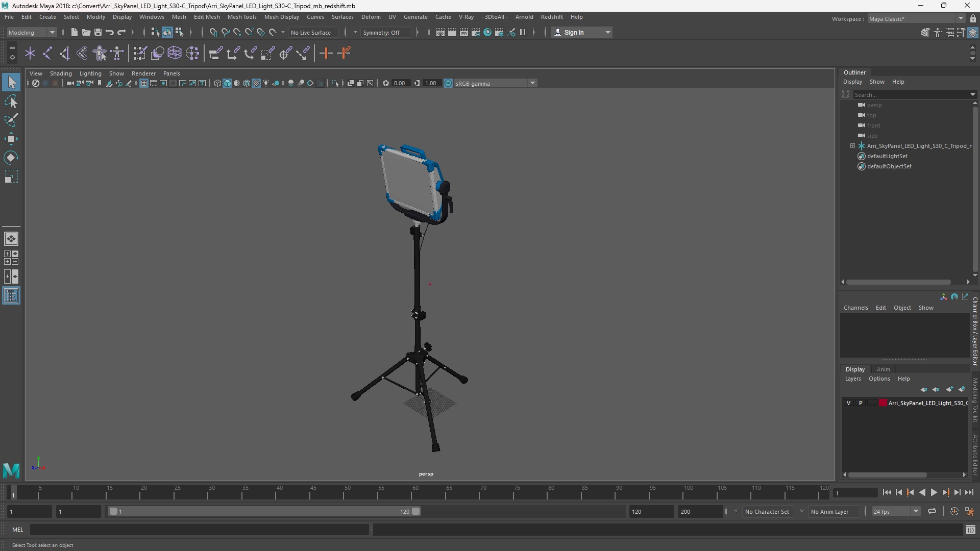Toggle layer visibility V box
The width and height of the screenshot is (980, 551).
click(x=849, y=403)
